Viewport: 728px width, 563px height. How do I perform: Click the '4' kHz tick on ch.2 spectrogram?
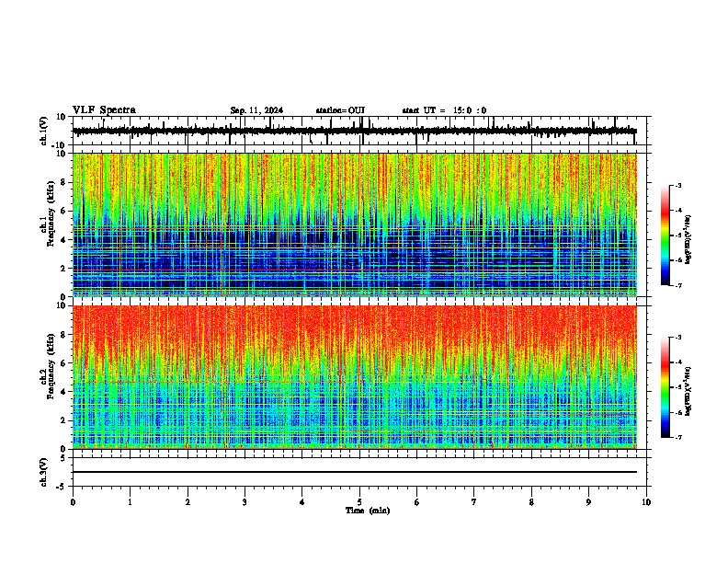click(63, 392)
